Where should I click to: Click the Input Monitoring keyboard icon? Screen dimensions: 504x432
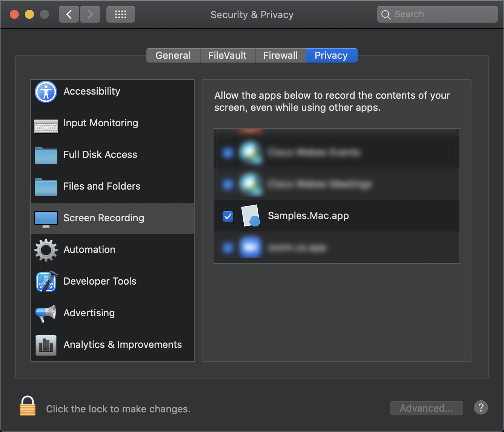point(46,126)
